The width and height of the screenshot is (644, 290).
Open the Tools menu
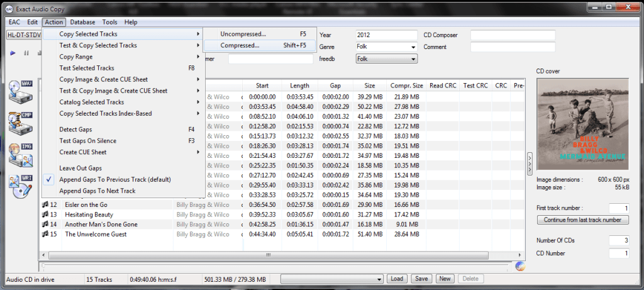point(109,22)
